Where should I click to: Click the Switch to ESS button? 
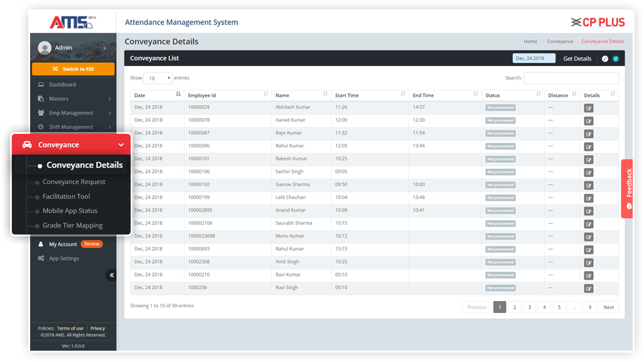point(73,69)
